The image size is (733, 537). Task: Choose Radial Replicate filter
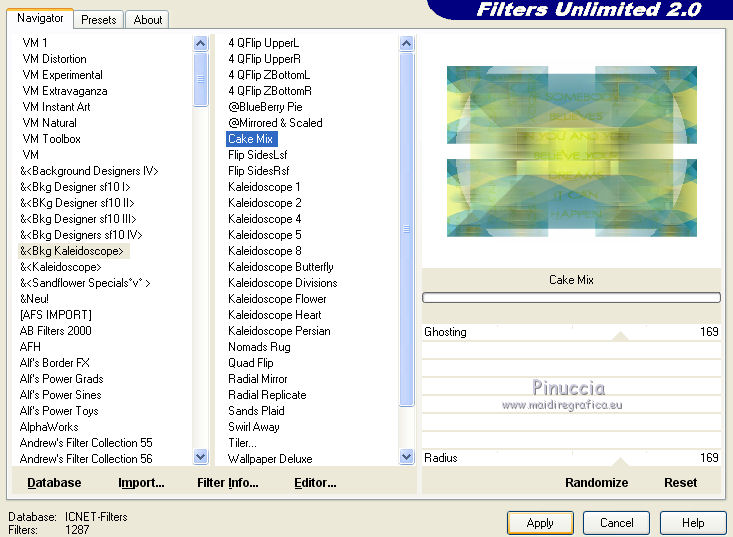coord(267,394)
